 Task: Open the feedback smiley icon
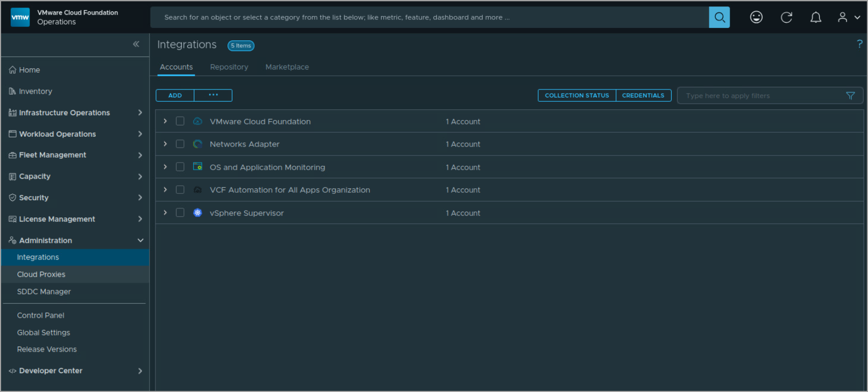point(756,17)
